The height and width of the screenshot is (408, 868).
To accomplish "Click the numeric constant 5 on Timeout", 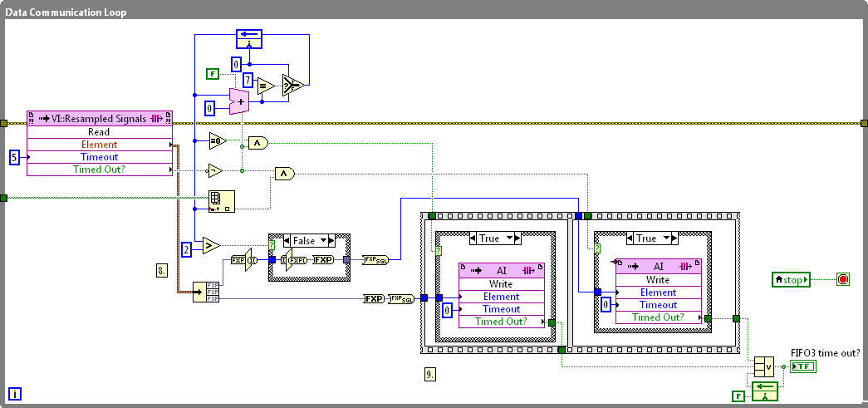I will (x=14, y=157).
